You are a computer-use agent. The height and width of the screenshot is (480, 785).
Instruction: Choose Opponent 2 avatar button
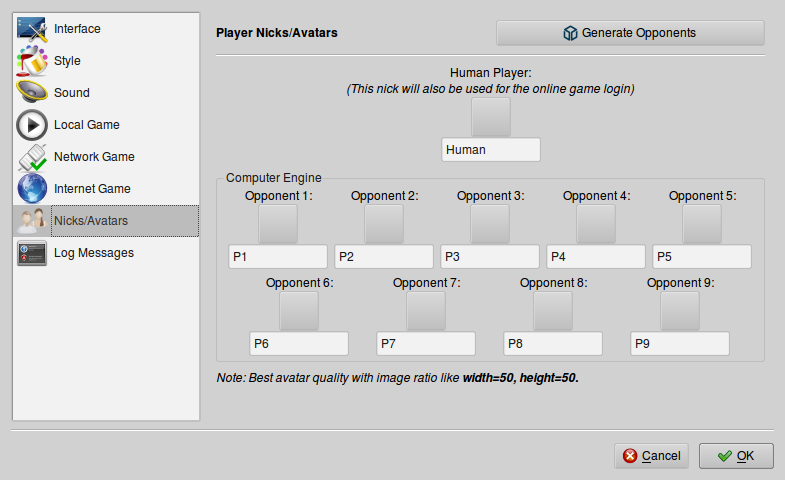[384, 224]
